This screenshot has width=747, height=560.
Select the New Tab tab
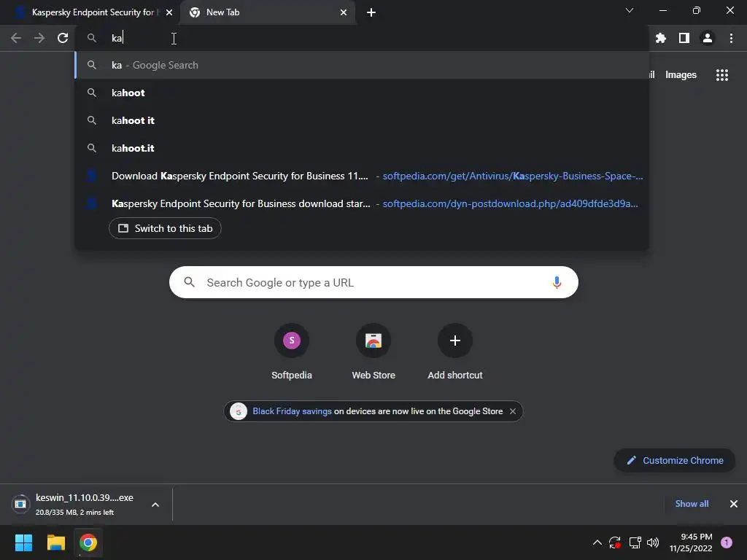coord(267,12)
